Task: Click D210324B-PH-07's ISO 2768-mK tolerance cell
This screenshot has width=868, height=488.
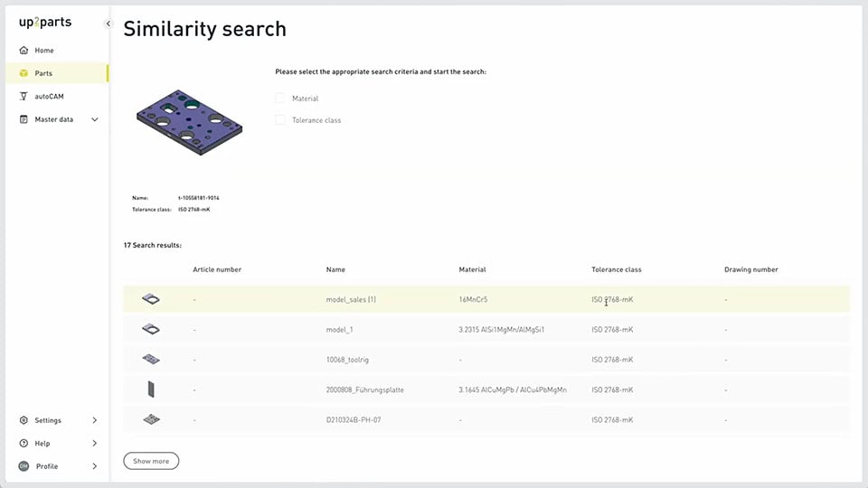Action: pos(612,420)
